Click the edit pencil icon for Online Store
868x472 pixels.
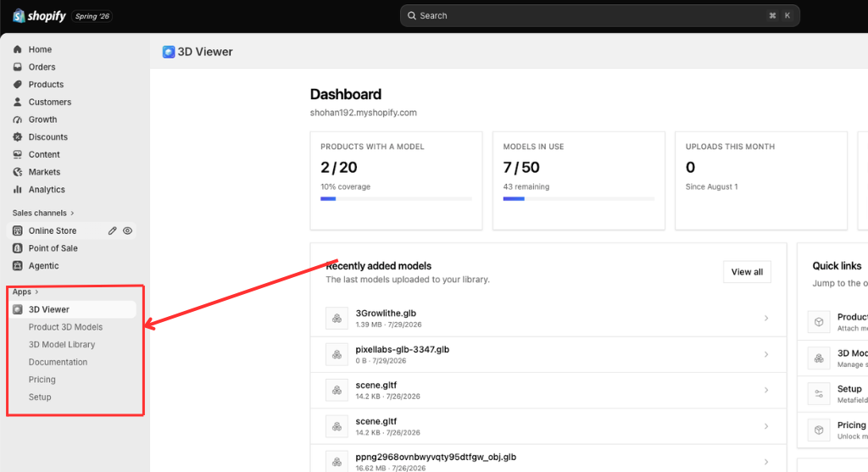point(113,230)
